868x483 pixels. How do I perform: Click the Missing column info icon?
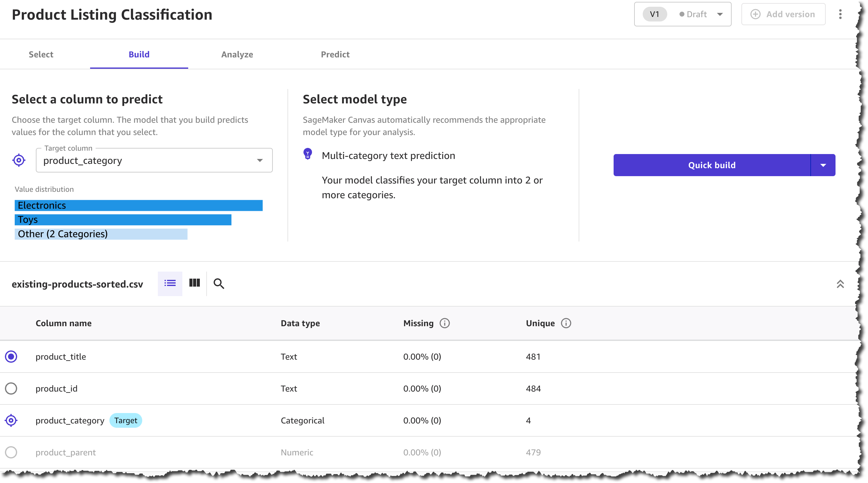click(444, 323)
